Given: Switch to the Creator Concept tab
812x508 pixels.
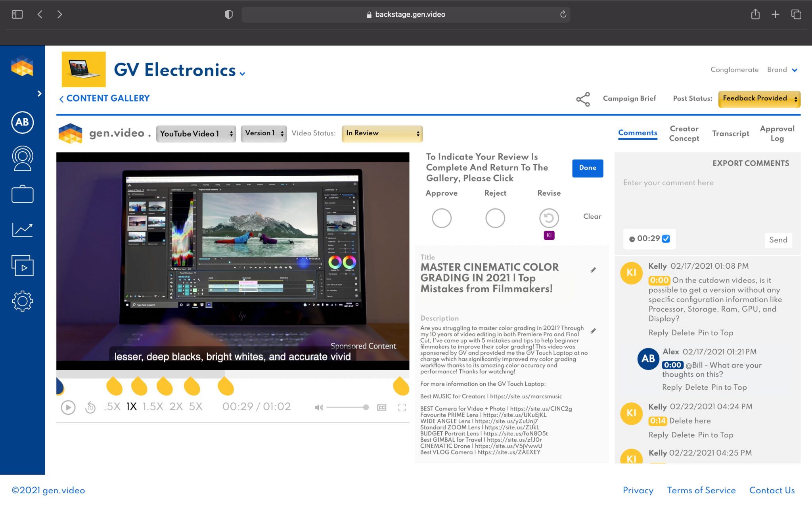Looking at the screenshot, I should tap(684, 133).
